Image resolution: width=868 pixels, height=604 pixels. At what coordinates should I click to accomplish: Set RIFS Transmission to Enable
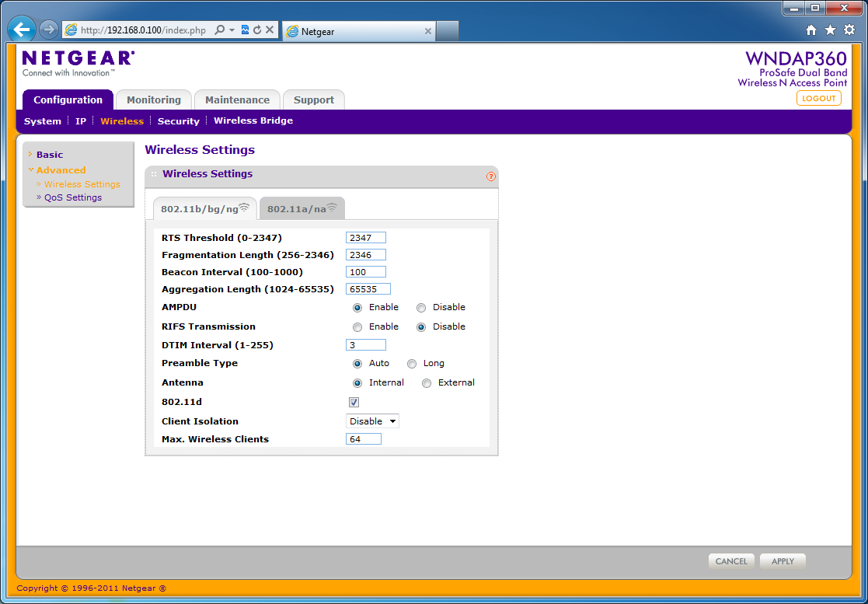point(357,327)
